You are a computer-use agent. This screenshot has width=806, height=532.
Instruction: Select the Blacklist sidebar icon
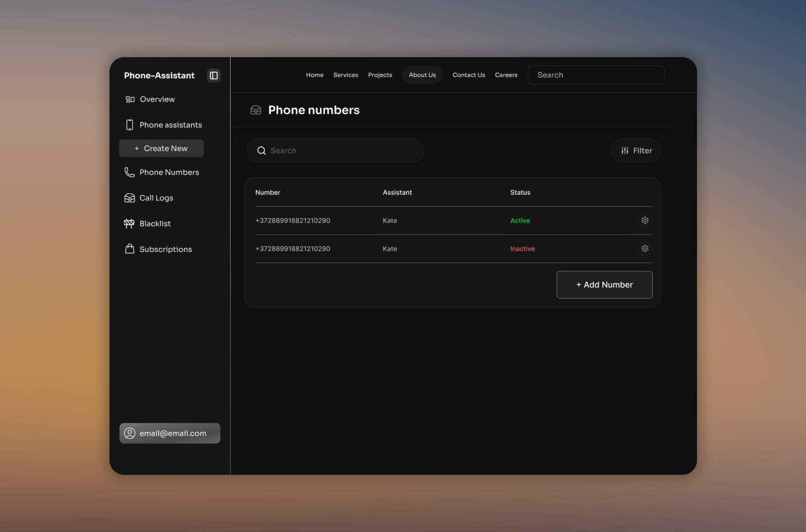point(129,223)
